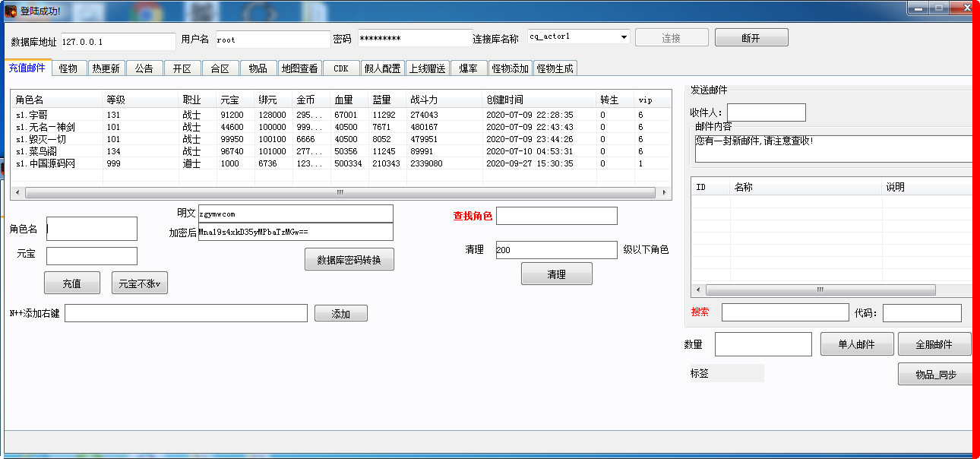Click the 道士 profession cell

(191, 163)
